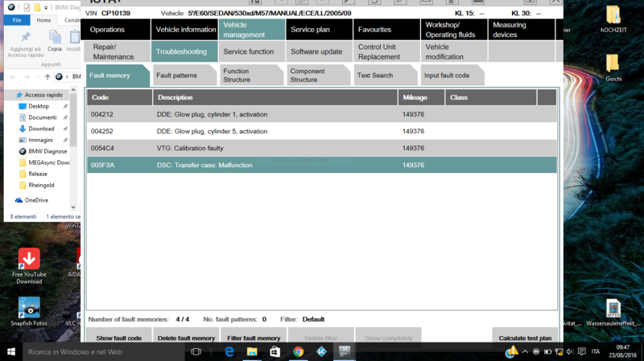Open Task View on taskbar
Viewport: 644px width, 361px height.
point(196,351)
